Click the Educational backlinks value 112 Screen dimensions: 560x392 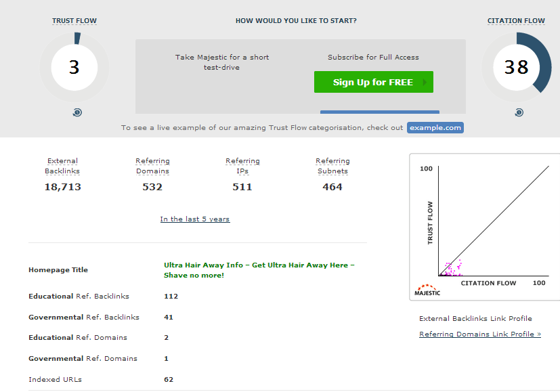(171, 297)
